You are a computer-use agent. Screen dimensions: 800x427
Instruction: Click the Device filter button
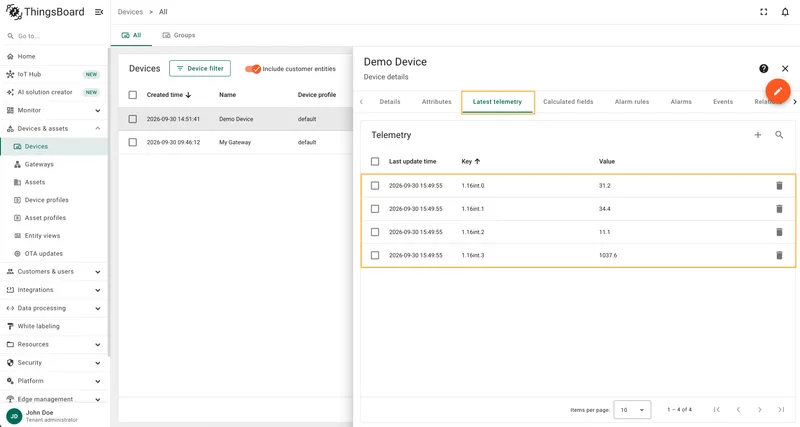point(200,68)
